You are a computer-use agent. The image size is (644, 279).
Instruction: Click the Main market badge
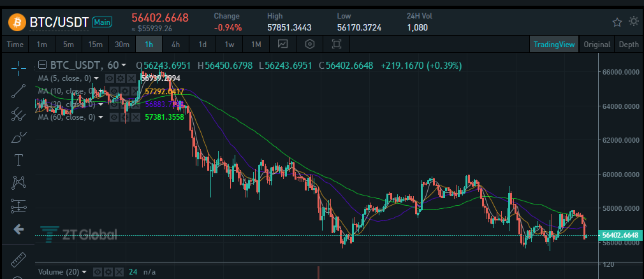coord(102,22)
